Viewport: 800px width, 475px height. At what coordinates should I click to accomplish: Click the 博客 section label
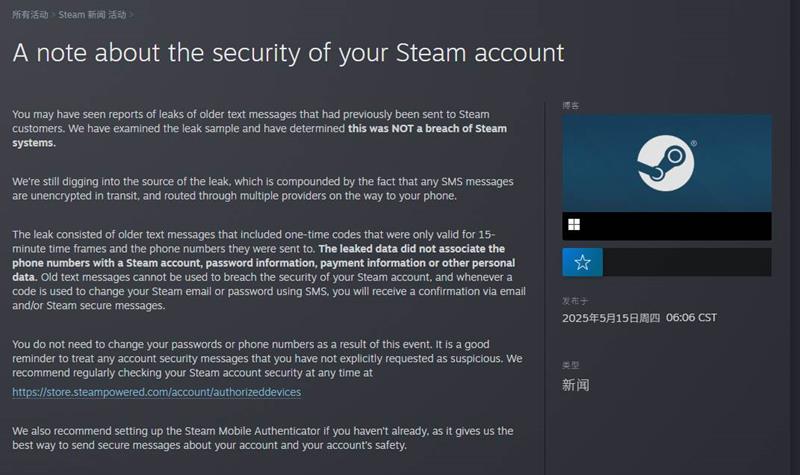pyautogui.click(x=571, y=105)
